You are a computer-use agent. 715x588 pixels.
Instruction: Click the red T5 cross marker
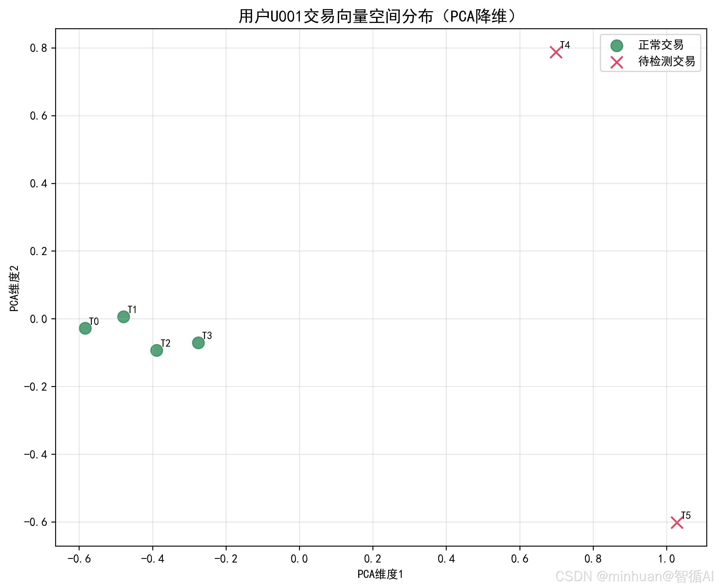pos(677,522)
